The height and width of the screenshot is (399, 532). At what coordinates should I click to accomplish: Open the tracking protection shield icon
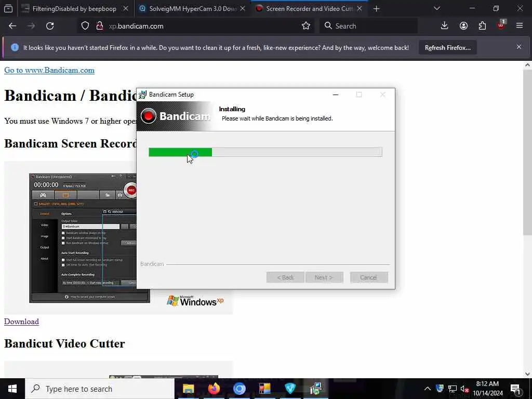[85, 26]
